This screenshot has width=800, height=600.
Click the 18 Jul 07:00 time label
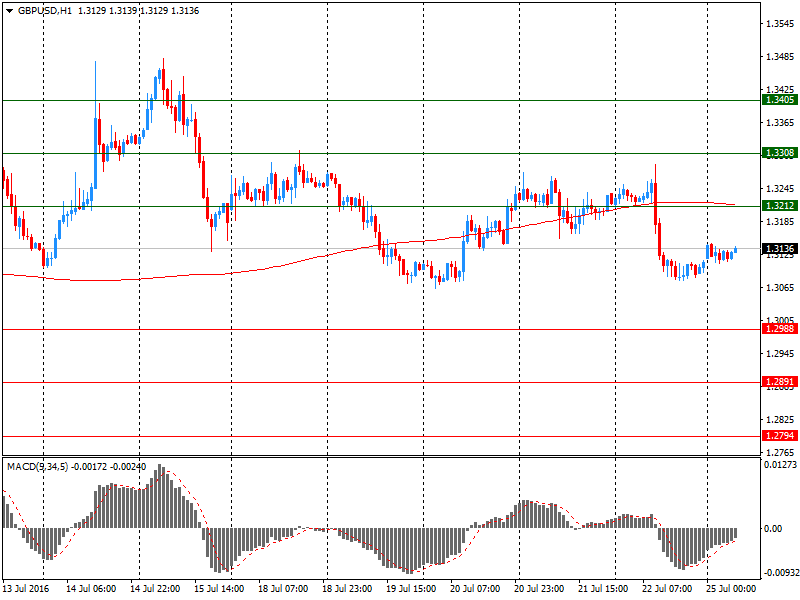(x=283, y=588)
